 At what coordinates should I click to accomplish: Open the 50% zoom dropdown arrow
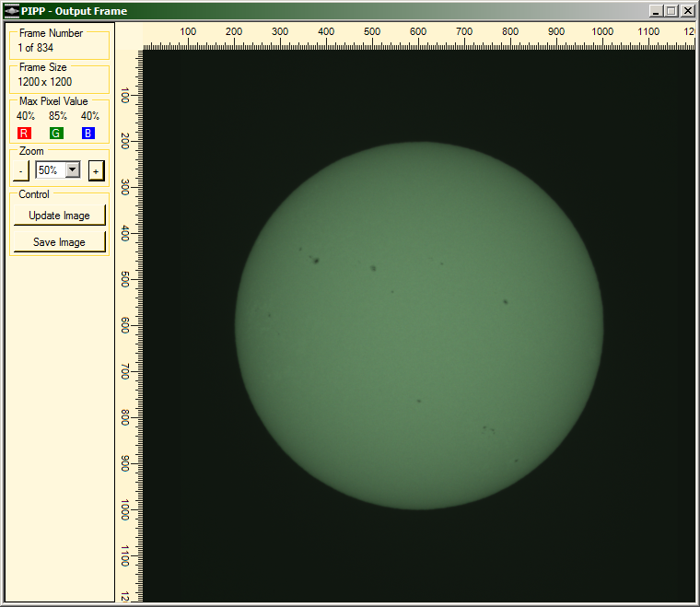click(73, 169)
